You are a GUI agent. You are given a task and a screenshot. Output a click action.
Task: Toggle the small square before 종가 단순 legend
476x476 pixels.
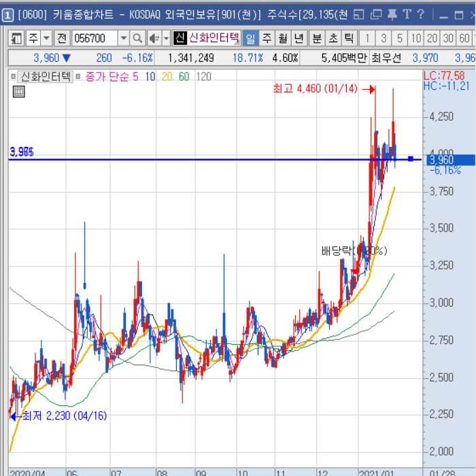click(78, 76)
